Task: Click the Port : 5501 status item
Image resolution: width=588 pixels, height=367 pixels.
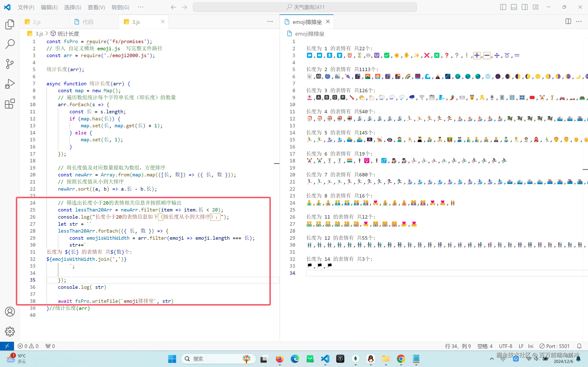Action: 554,346
